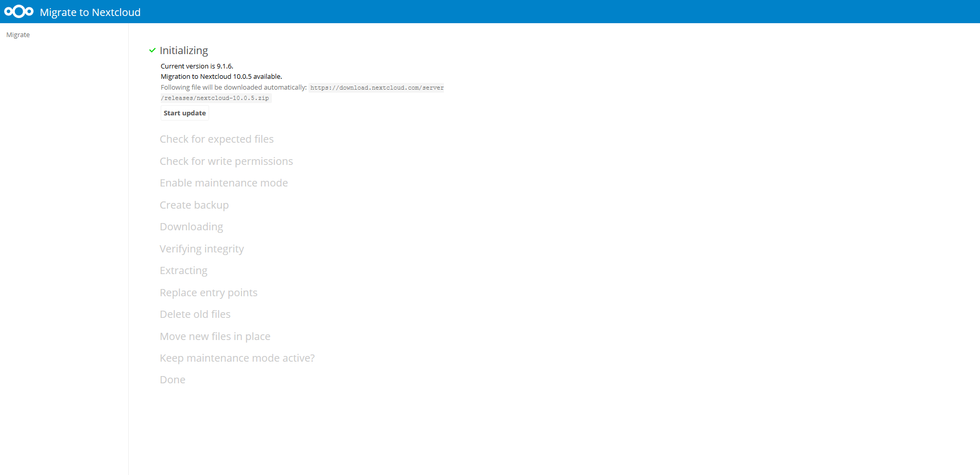Click the Initializing step heading

(x=184, y=50)
